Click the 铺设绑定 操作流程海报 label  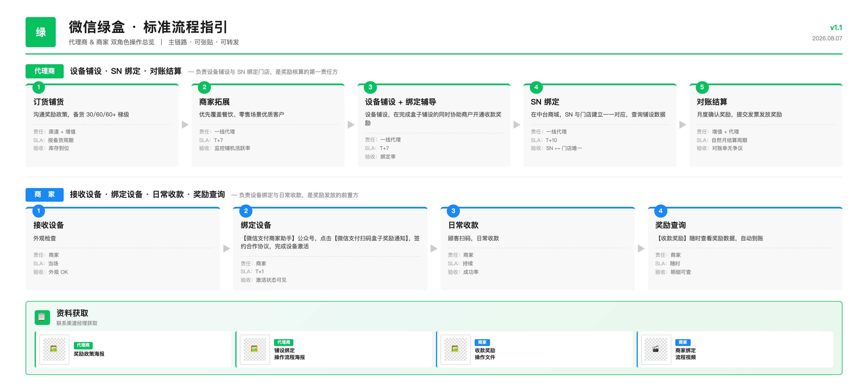[x=289, y=354]
